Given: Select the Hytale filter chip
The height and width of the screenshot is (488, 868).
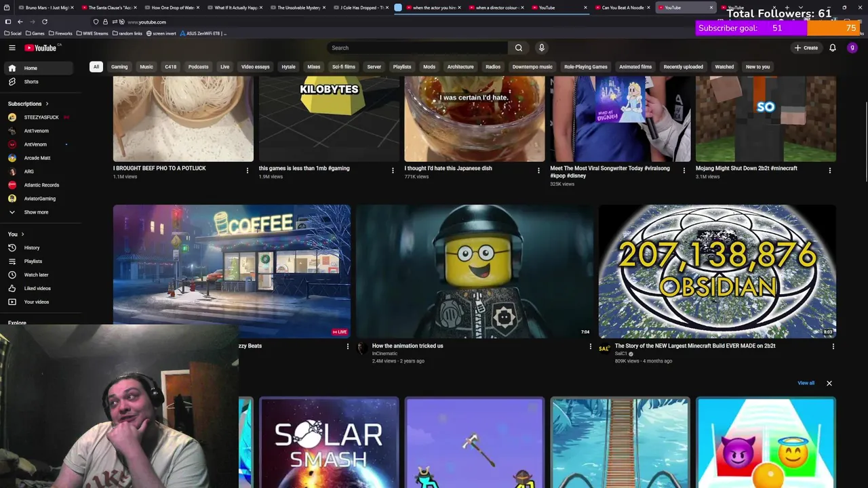Looking at the screenshot, I should point(288,66).
